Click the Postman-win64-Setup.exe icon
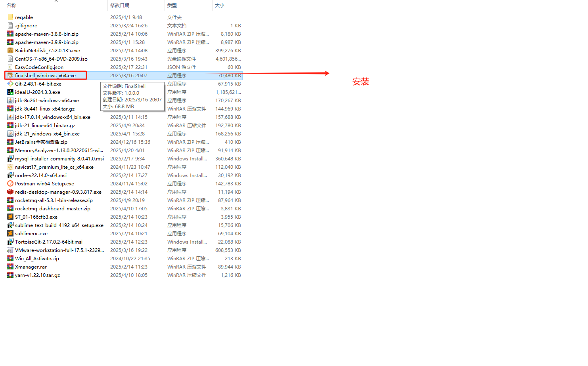The width and height of the screenshot is (588, 366). [x=10, y=183]
